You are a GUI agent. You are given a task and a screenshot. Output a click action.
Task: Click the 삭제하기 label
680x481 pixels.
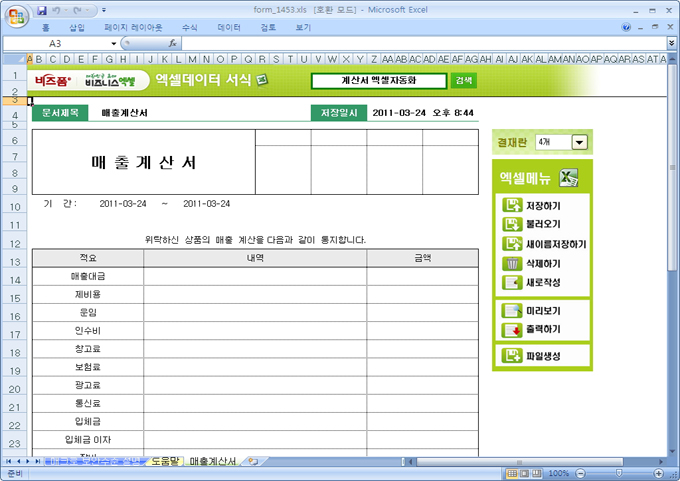543,264
